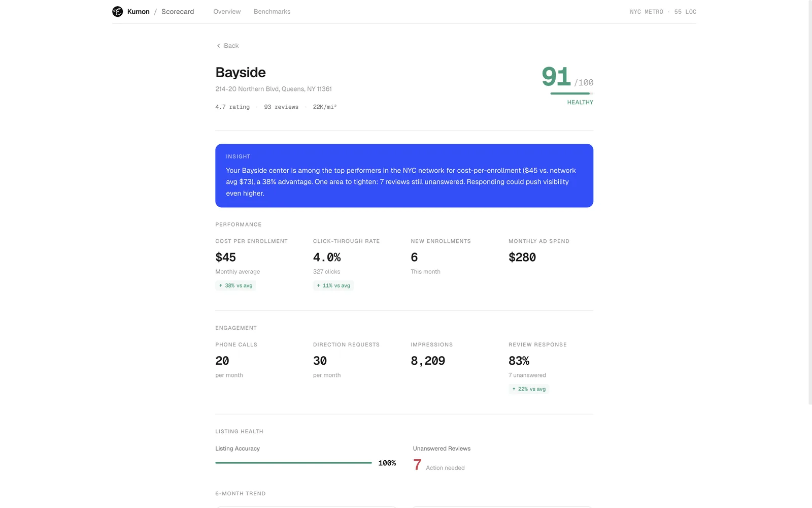Click the HEALTHY status label
Screen dimensions: 812x508
click(x=580, y=103)
